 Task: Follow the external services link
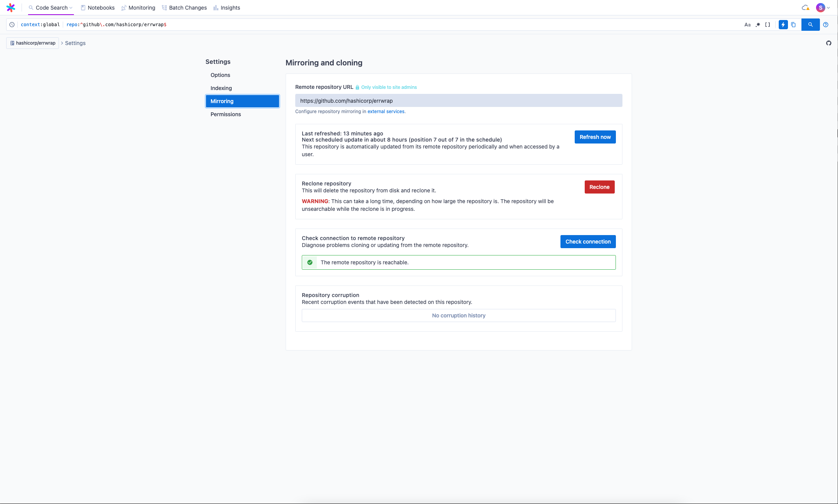[x=386, y=112]
